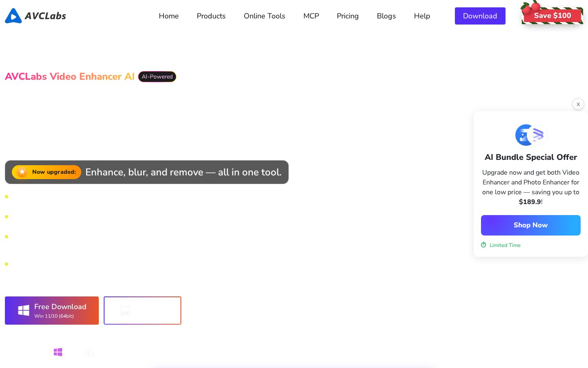Click the purple Download button in header
Viewport: 588px width, 368px height.
click(x=480, y=16)
